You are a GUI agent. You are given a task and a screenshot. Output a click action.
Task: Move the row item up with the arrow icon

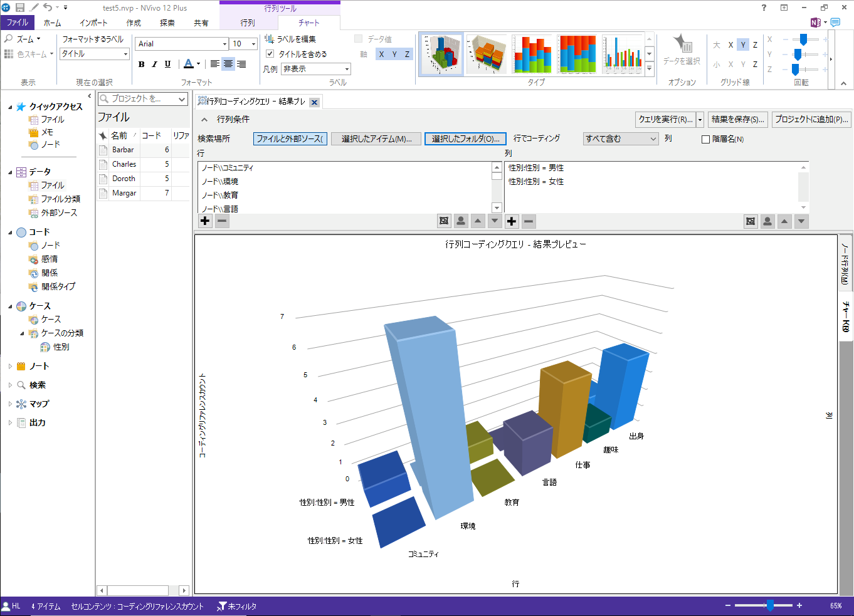click(x=478, y=221)
